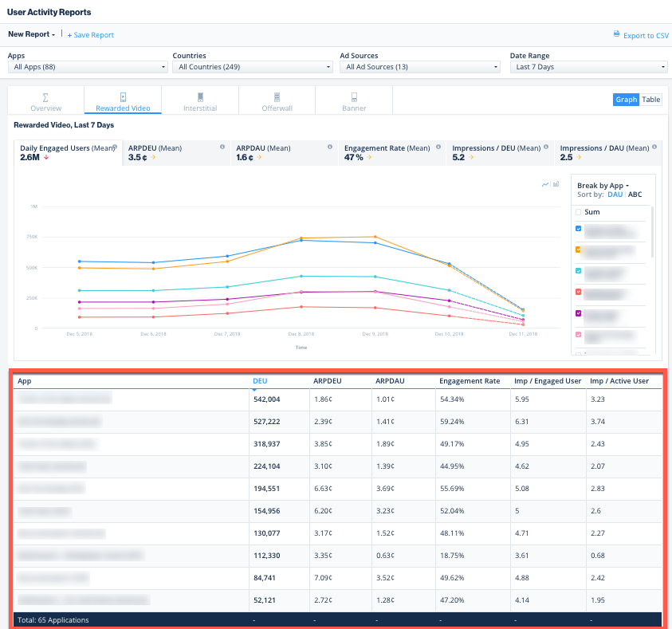Switch to Graph view button
Image resolution: width=672 pixels, height=629 pixels.
pos(626,100)
